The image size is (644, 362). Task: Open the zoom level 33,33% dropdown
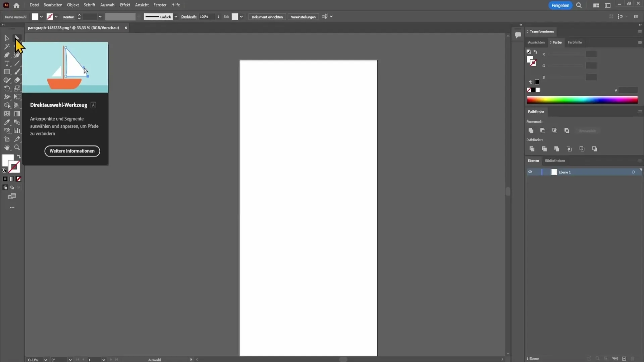coord(46,360)
